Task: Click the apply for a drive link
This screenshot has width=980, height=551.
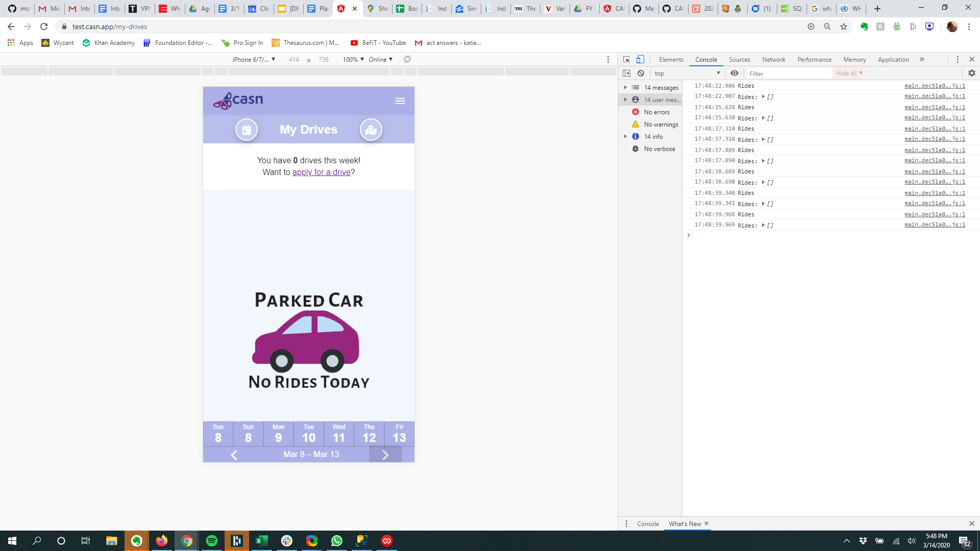Action: click(x=321, y=172)
